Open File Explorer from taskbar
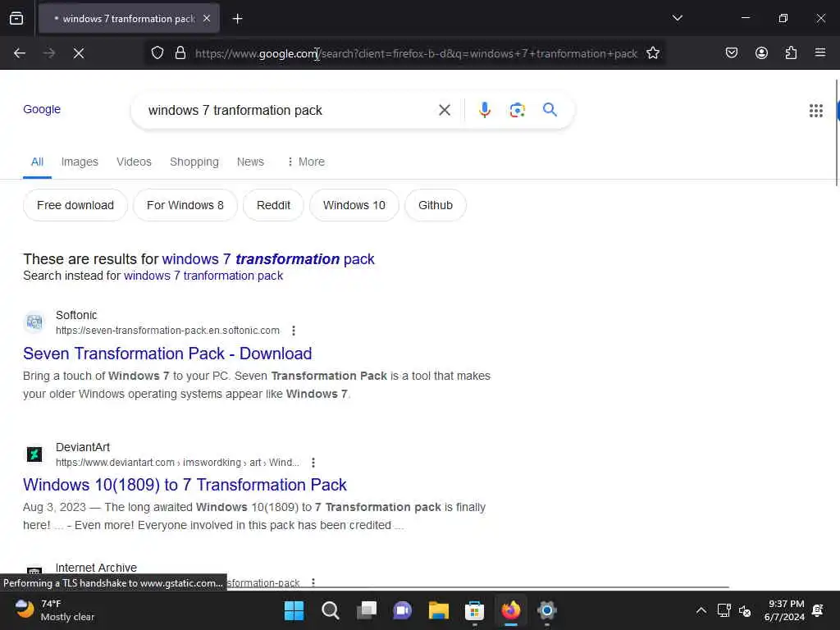This screenshot has width=840, height=630. click(439, 610)
